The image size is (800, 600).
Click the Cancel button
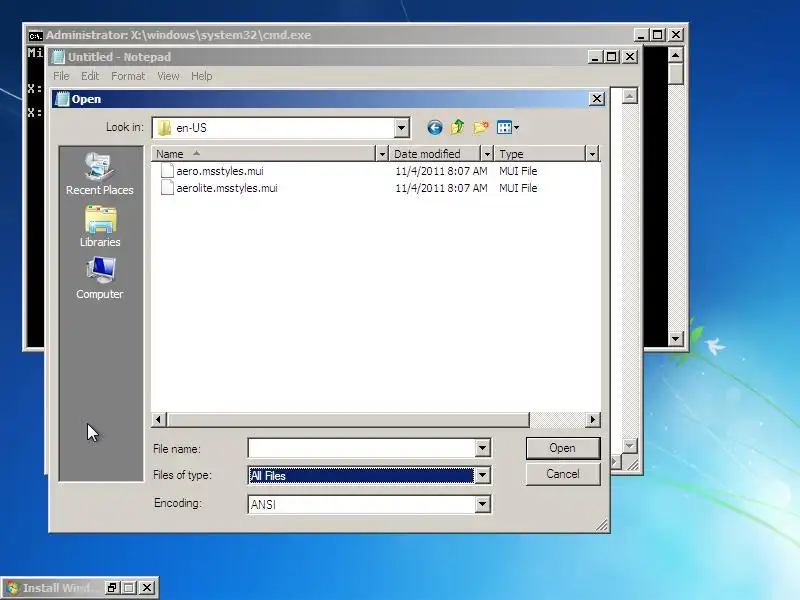pos(563,474)
